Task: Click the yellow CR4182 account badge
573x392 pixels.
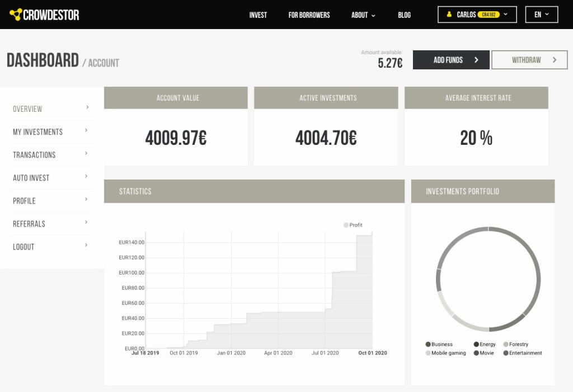Action: click(489, 15)
